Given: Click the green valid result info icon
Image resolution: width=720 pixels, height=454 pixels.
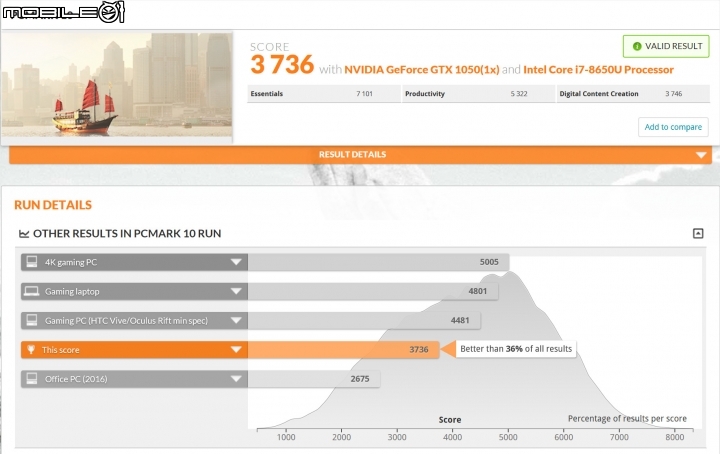Looking at the screenshot, I should [x=637, y=46].
